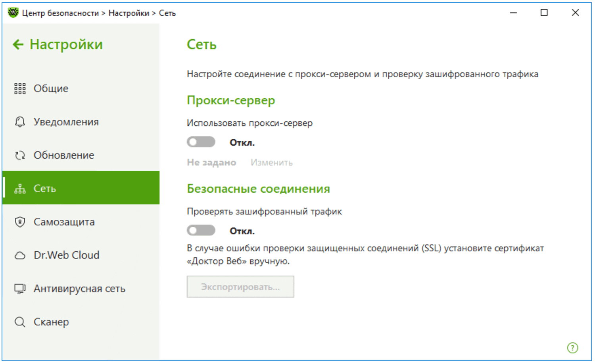
Task: Click the Не задано proxy status text
Action: click(x=211, y=163)
